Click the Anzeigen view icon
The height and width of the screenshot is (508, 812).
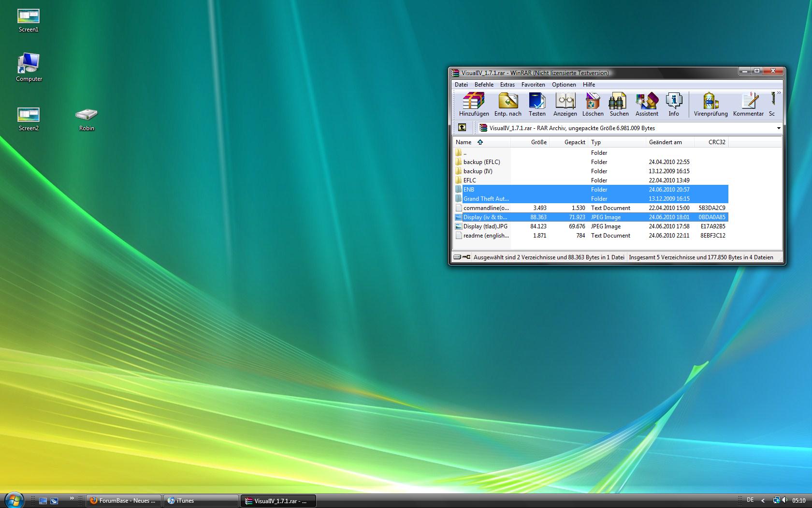tap(565, 105)
